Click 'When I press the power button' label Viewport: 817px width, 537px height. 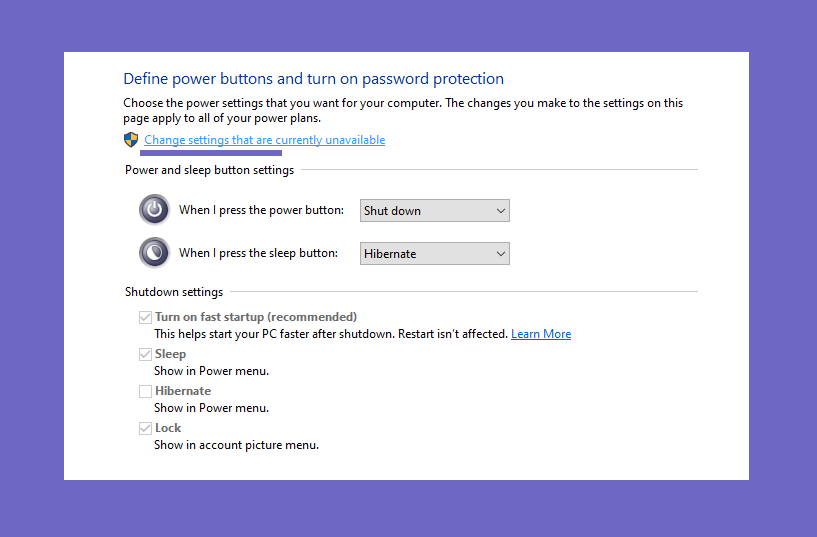point(262,210)
